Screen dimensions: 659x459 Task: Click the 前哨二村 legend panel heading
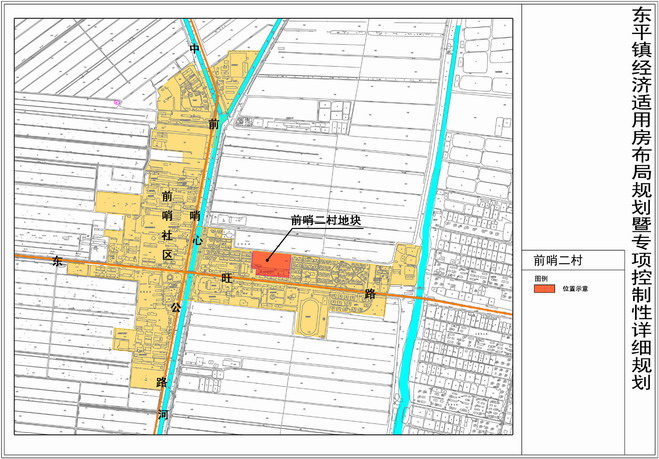coord(558,260)
